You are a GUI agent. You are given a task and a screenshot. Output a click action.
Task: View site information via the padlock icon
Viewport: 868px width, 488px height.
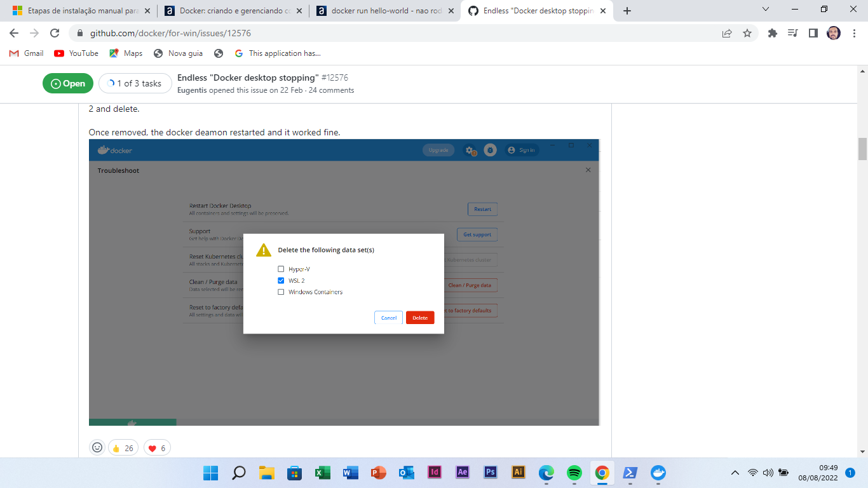[79, 33]
